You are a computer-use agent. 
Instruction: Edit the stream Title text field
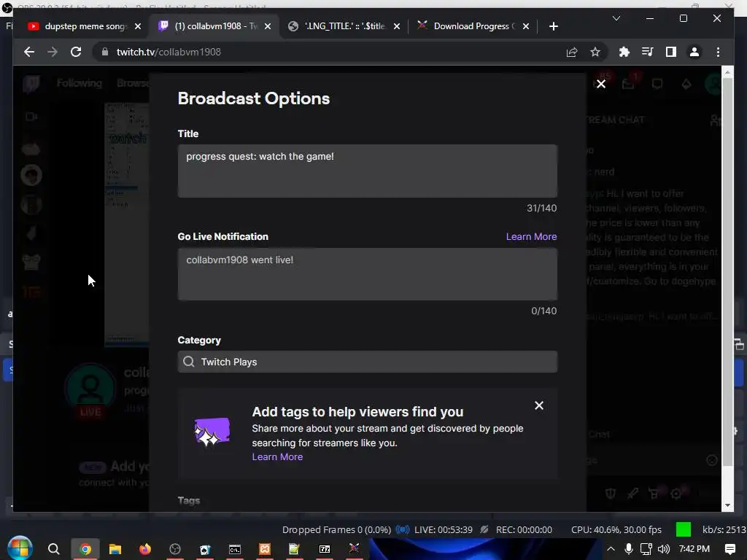coord(368,171)
